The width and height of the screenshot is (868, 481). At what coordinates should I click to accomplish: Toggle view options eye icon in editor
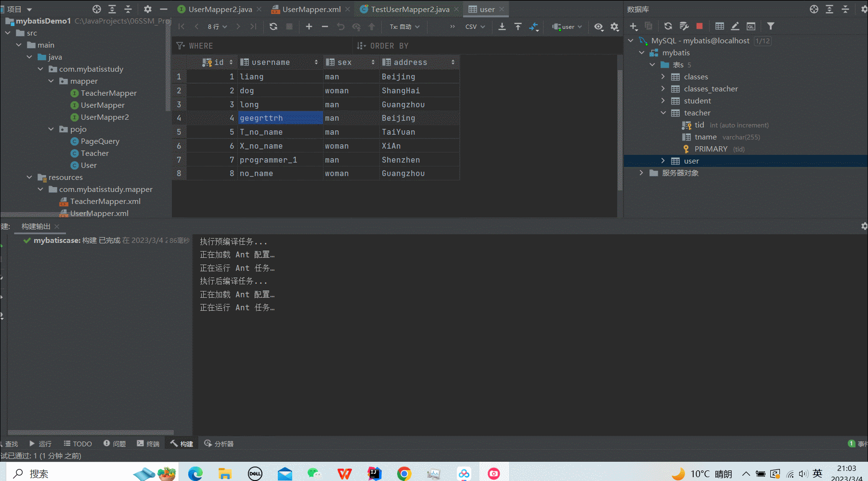pos(598,27)
